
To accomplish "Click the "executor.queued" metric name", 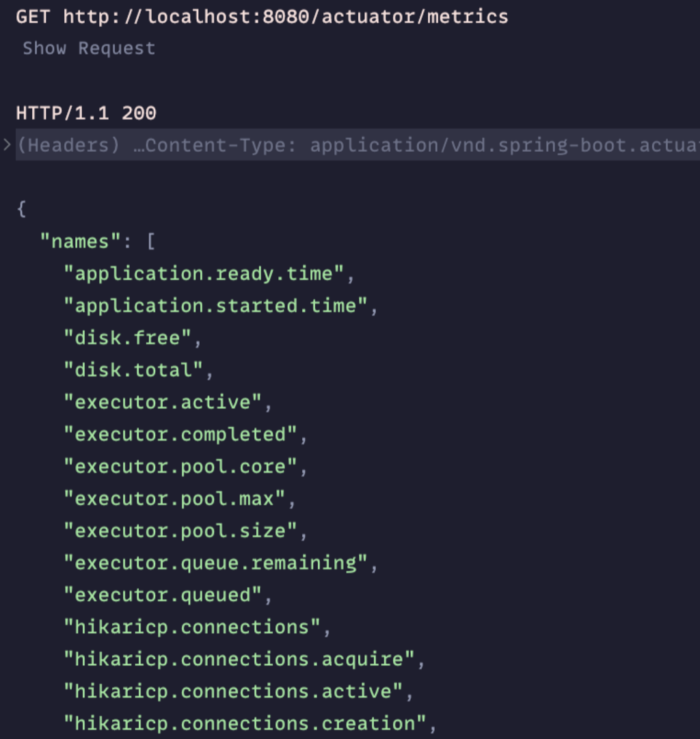I will (x=163, y=595).
